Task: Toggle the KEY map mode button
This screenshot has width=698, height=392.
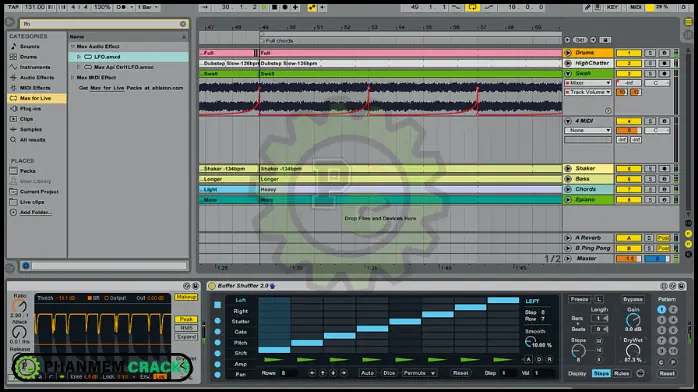Action: tap(613, 7)
